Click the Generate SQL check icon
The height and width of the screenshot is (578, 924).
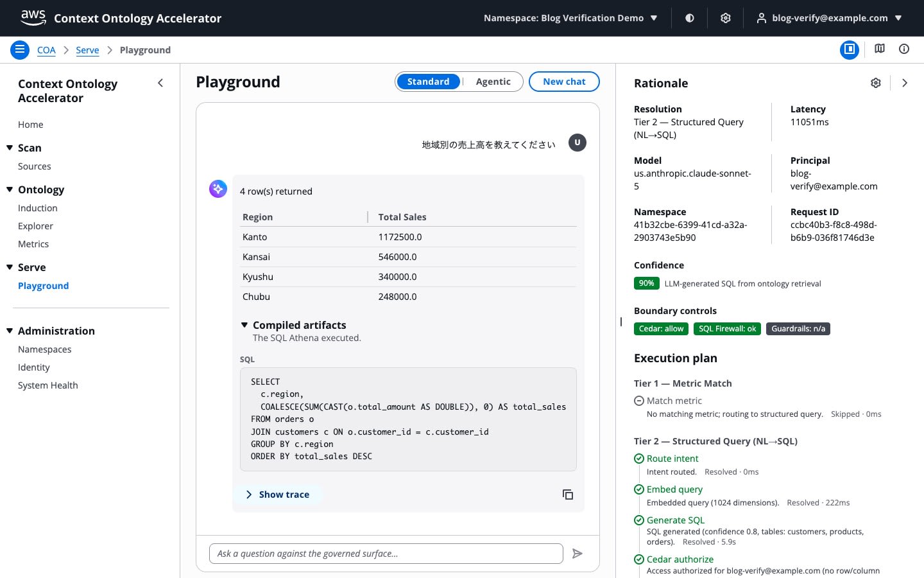click(639, 520)
